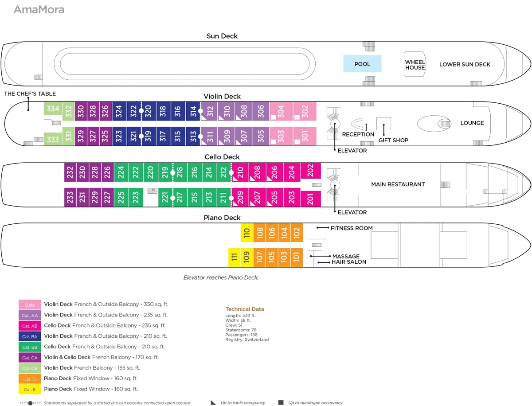
Task: Choose cabin 224 on Cello Deck
Action: 121,172
